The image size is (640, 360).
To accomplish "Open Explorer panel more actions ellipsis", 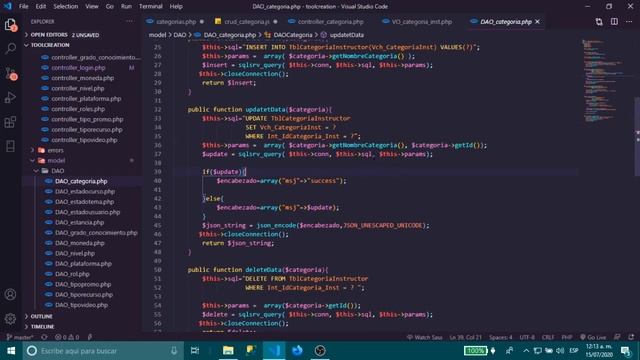I will [x=129, y=22].
